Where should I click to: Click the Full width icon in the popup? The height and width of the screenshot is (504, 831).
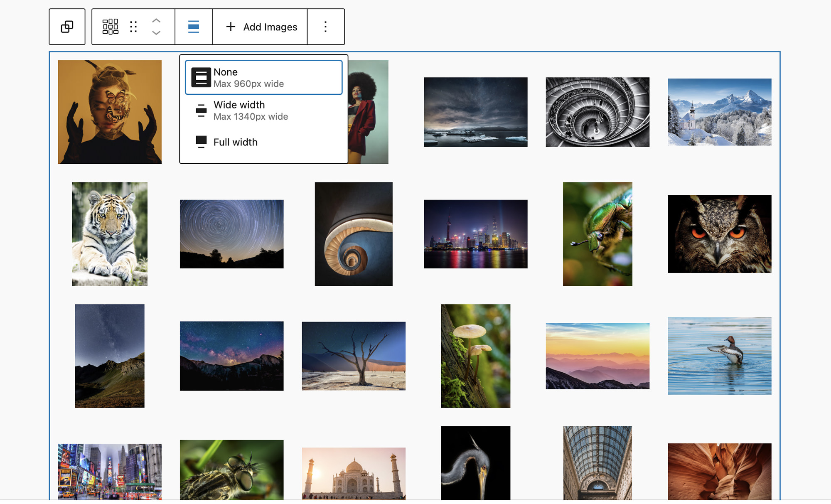click(x=201, y=142)
